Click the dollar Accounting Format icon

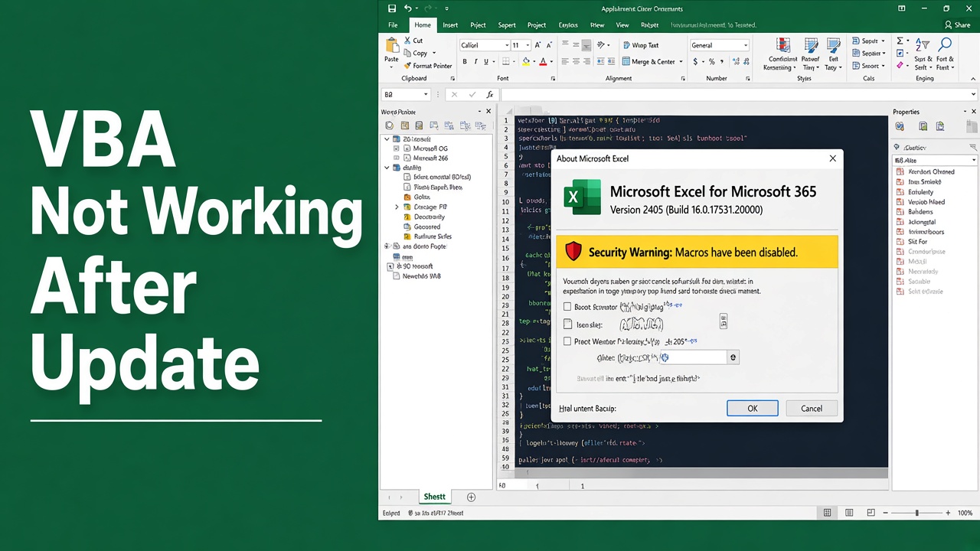click(696, 62)
